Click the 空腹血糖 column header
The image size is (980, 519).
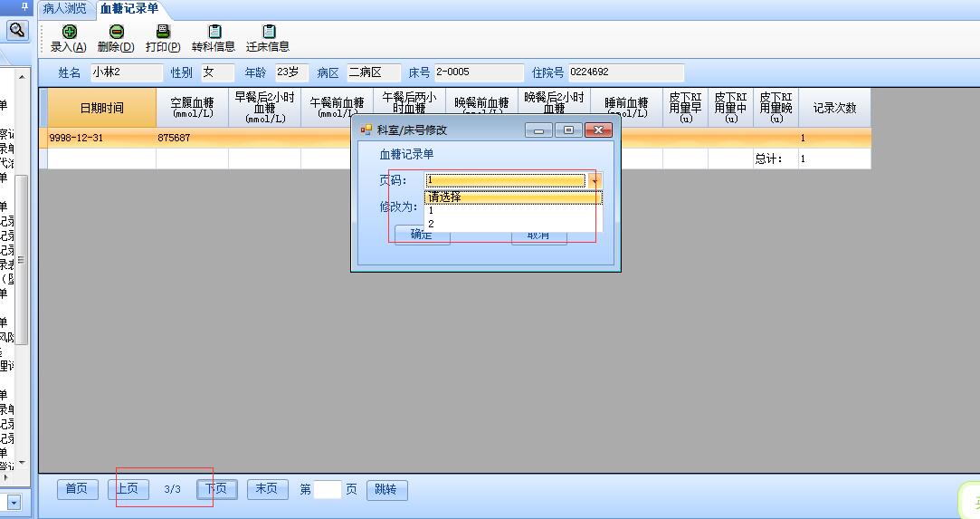193,108
